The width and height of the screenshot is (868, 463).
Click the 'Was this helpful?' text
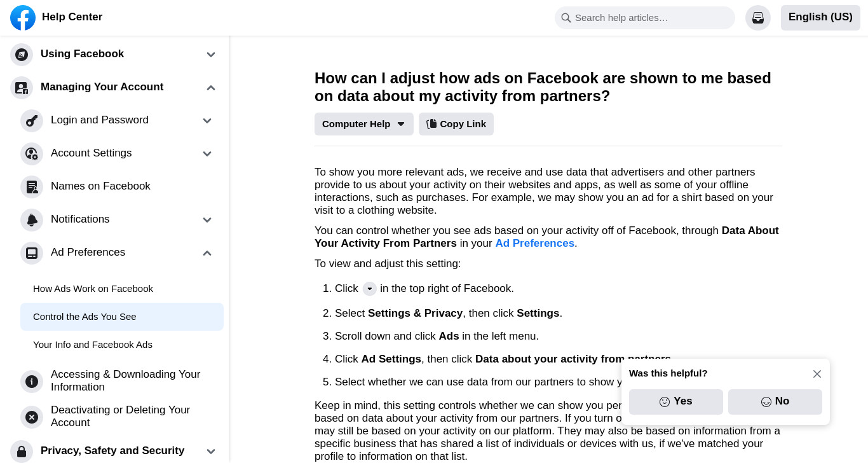tap(668, 373)
